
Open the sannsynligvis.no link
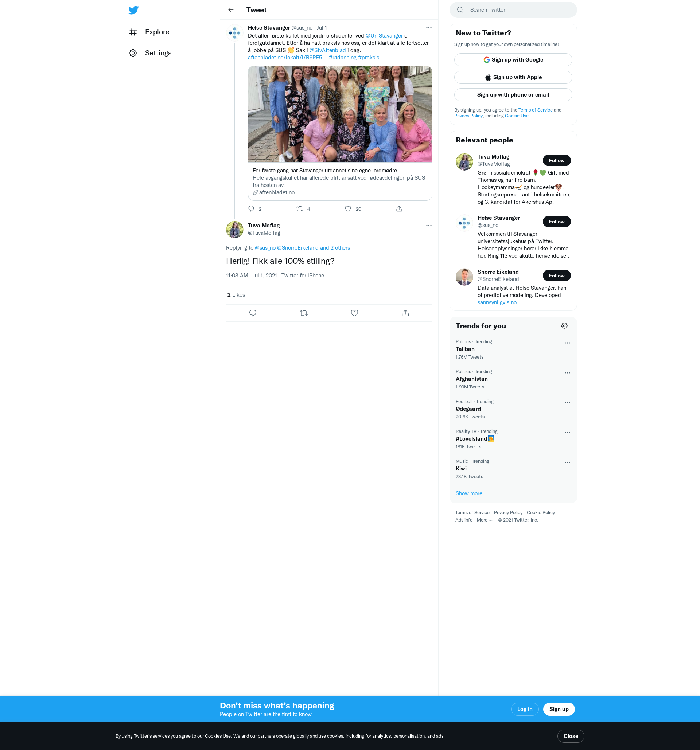[497, 302]
